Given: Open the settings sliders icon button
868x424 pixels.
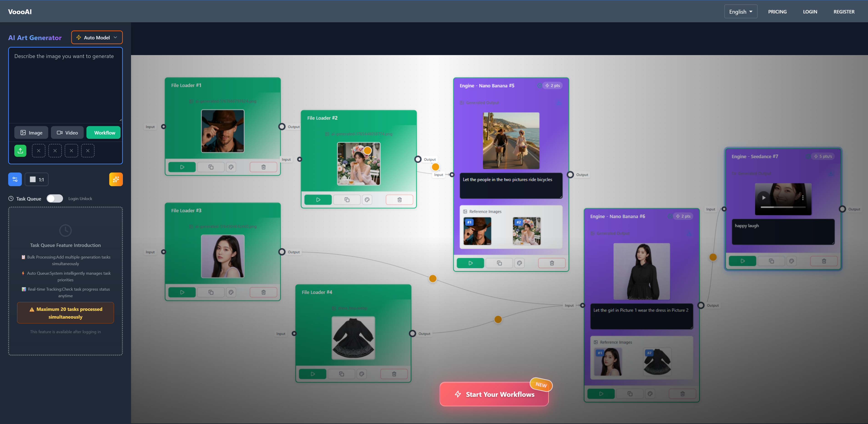Looking at the screenshot, I should 15,179.
